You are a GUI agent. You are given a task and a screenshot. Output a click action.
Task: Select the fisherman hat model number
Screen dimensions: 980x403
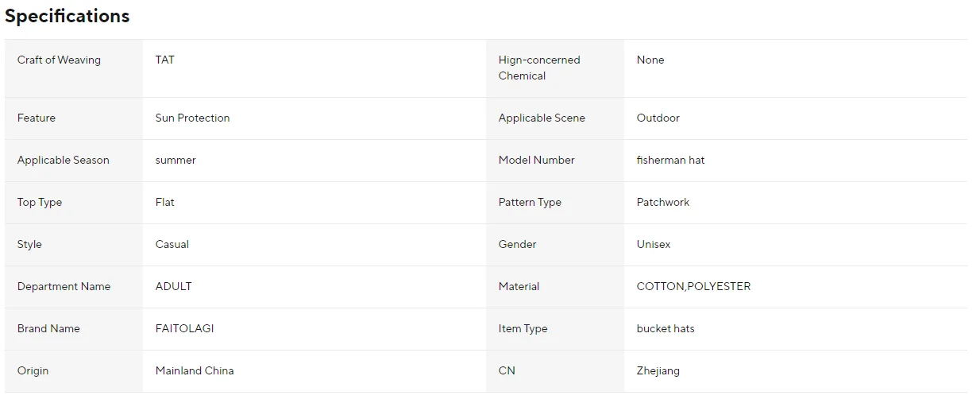pos(671,161)
